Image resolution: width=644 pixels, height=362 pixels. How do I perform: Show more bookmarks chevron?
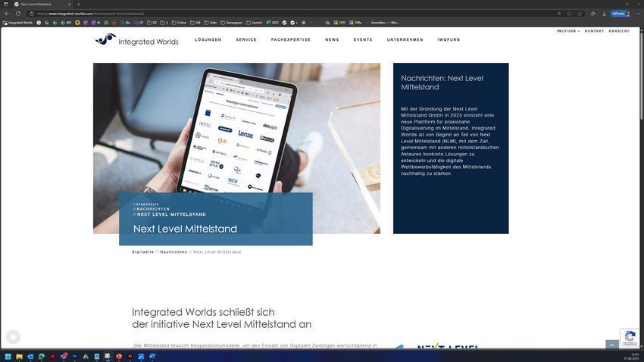pyautogui.click(x=311, y=23)
